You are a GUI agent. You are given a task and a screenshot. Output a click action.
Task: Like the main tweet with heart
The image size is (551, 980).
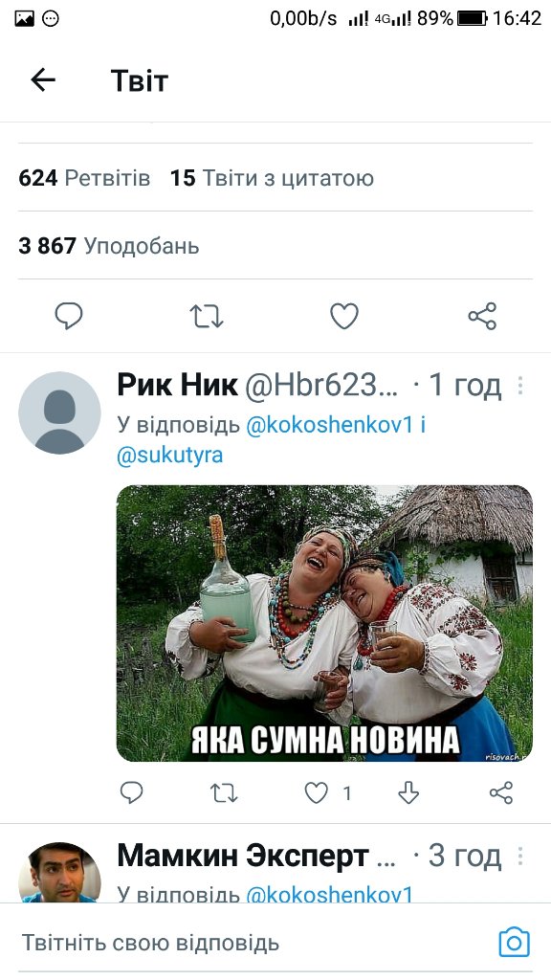click(344, 316)
